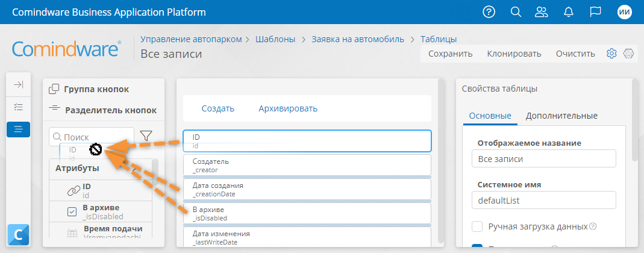Click calendar icon of Время подачи attribute
644x253 pixels.
point(72,233)
